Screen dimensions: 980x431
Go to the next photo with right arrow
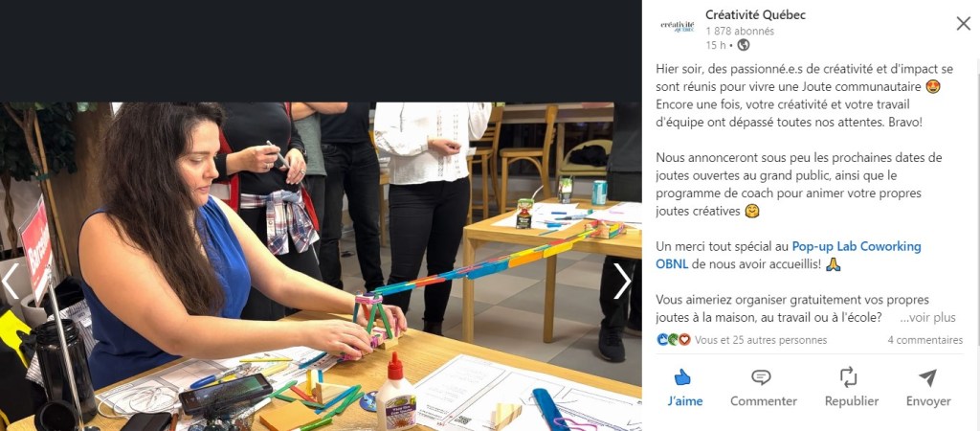622,282
